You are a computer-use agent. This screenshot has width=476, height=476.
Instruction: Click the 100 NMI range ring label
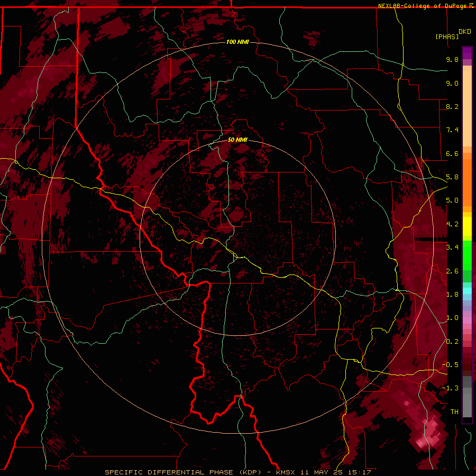tap(237, 42)
